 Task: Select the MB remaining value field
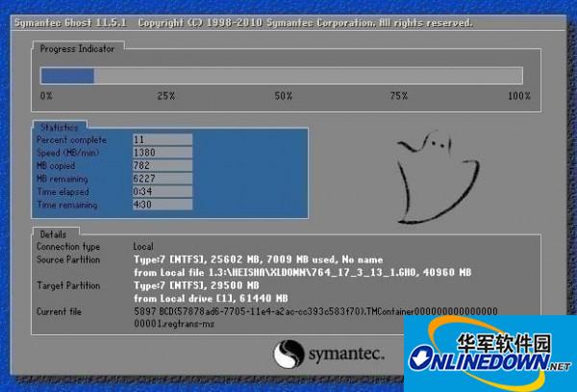click(x=163, y=179)
